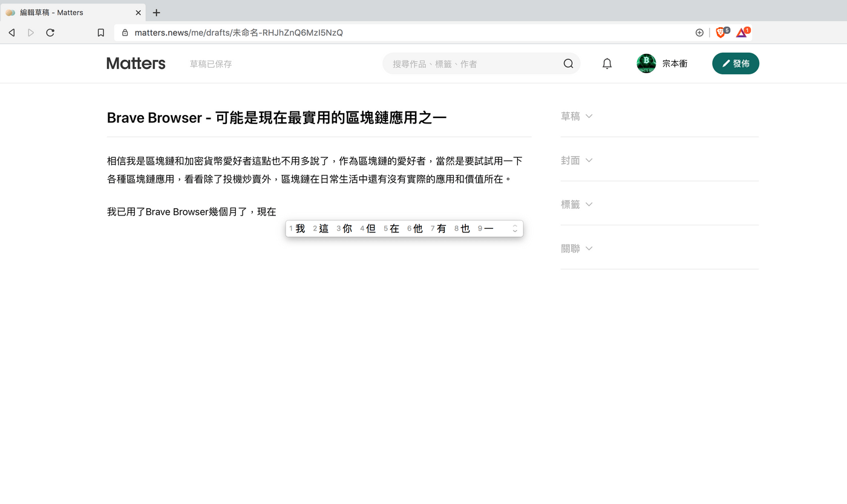This screenshot has width=847, height=504.
Task: Open notifications bell
Action: [x=607, y=64]
